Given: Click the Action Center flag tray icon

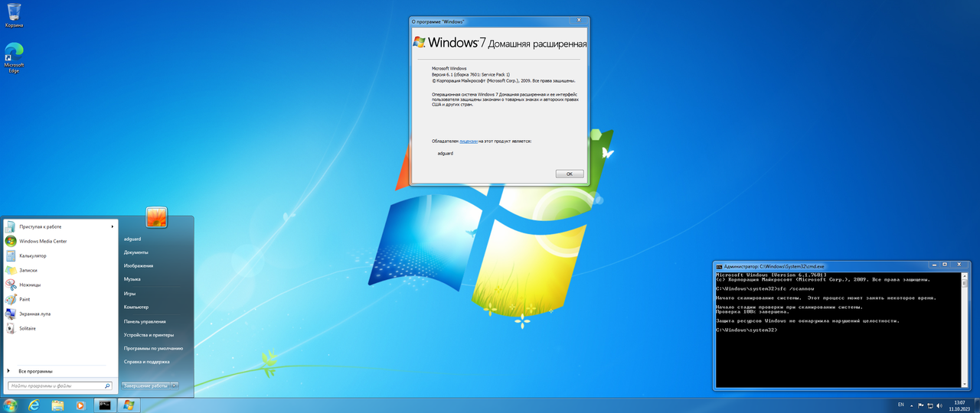Looking at the screenshot, I should pos(920,405).
